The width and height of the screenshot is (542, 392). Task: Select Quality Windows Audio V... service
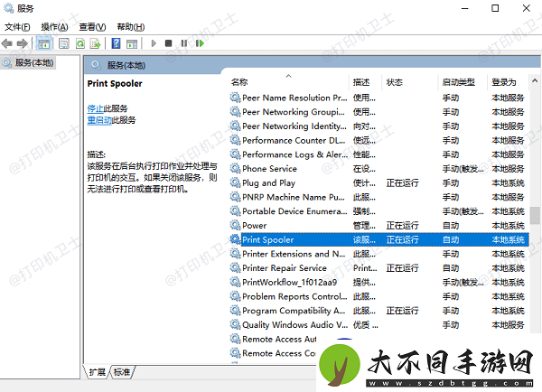tap(295, 324)
